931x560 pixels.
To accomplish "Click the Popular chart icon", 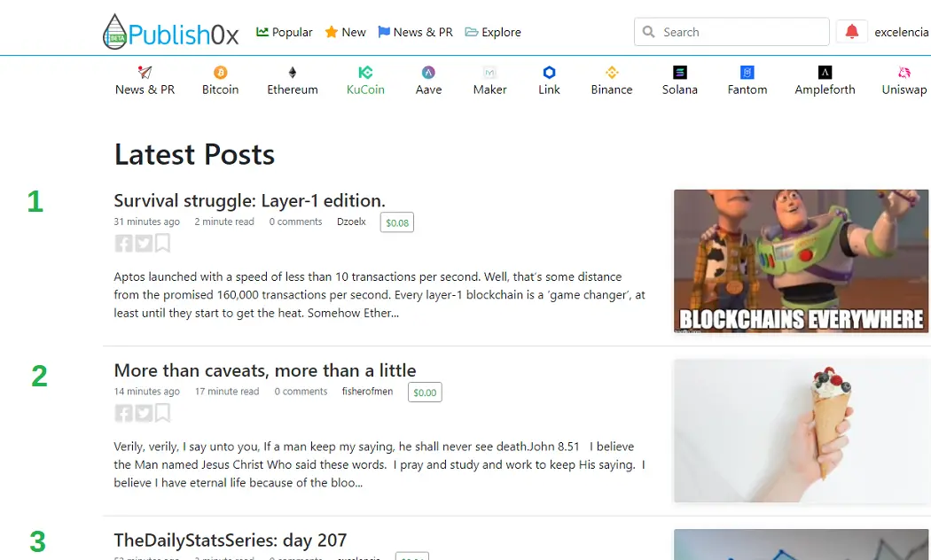I will coord(262,32).
